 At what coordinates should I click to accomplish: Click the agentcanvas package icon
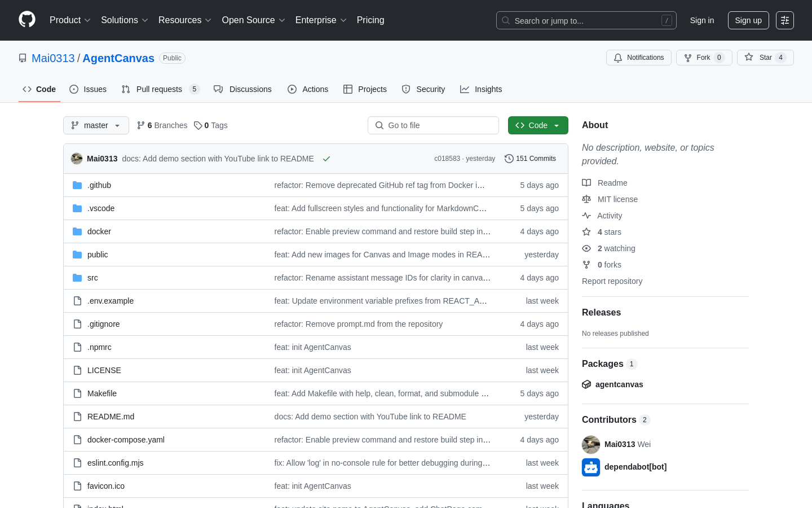586,384
